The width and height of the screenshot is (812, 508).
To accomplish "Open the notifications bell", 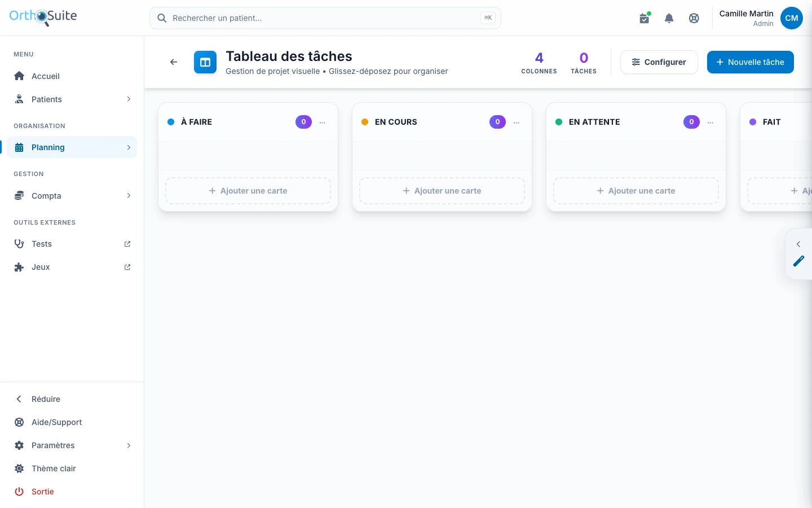I will coord(669,18).
